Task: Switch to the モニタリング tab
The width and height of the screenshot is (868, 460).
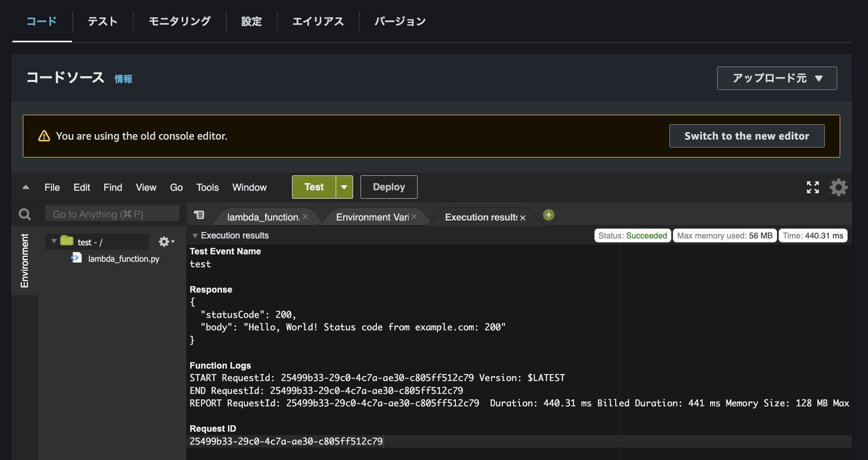Action: tap(179, 21)
